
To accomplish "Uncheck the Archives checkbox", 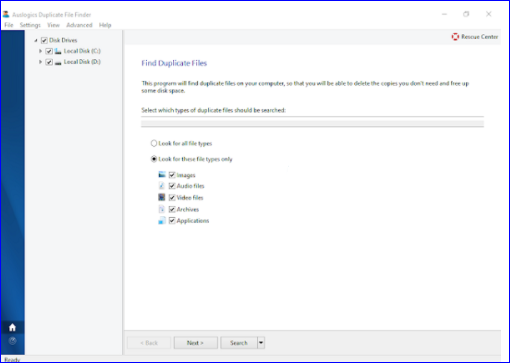I will click(172, 209).
